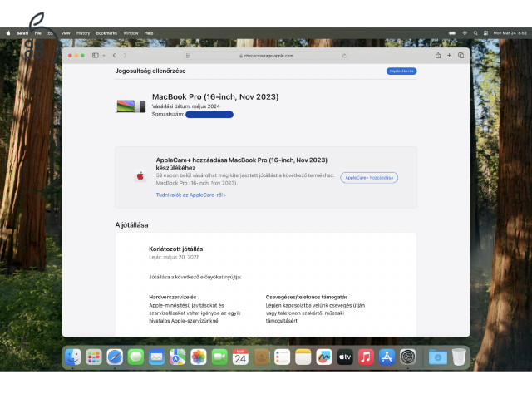
Task: Open Photos from the Dock
Action: click(x=199, y=357)
